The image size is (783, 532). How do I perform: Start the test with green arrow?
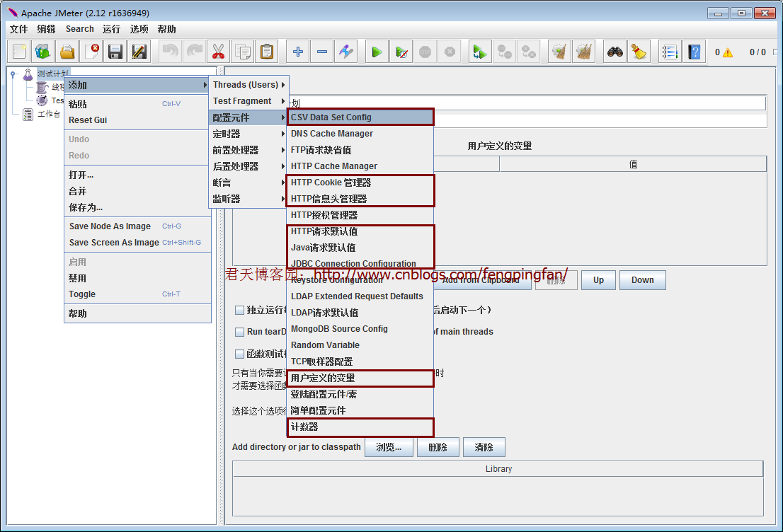377,52
